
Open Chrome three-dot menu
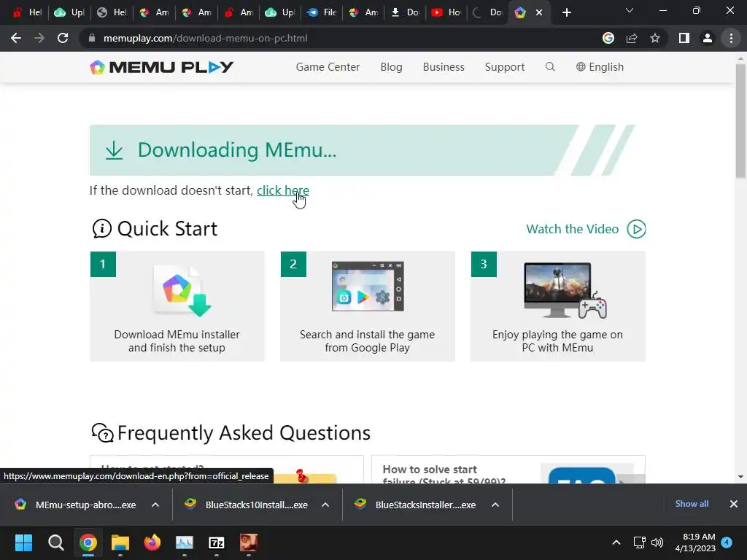coord(731,38)
